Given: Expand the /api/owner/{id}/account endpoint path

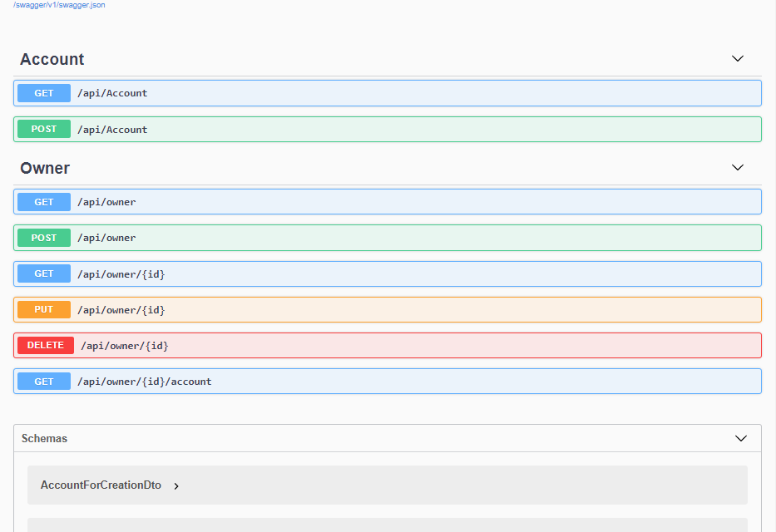Looking at the screenshot, I should pyautogui.click(x=145, y=382).
